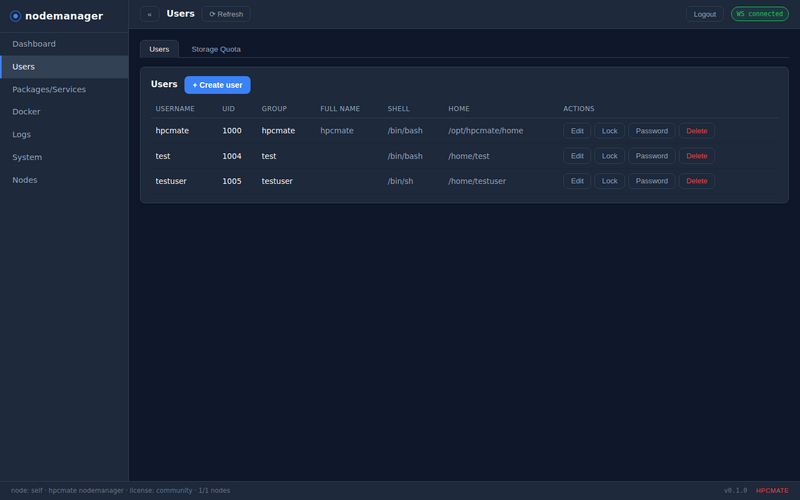
Task: Click UID 1000 cell
Action: tap(232, 131)
